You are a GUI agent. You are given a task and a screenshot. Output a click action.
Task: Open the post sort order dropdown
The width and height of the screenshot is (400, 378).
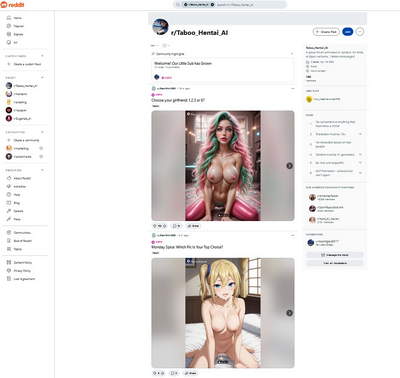(x=155, y=45)
